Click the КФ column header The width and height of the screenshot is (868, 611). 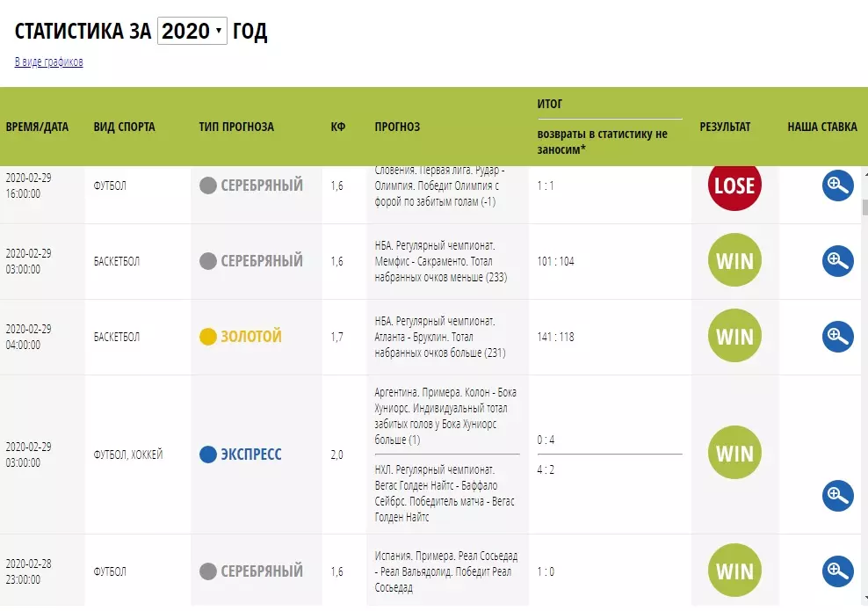point(337,127)
